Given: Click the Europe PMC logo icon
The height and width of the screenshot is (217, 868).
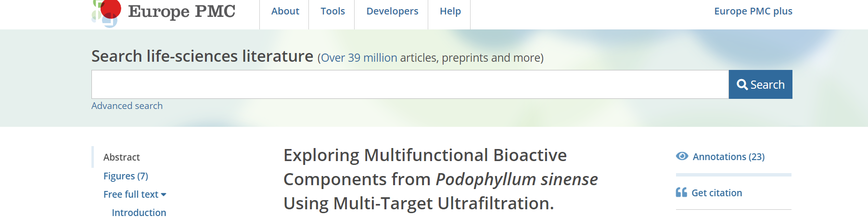Looking at the screenshot, I should click(106, 13).
